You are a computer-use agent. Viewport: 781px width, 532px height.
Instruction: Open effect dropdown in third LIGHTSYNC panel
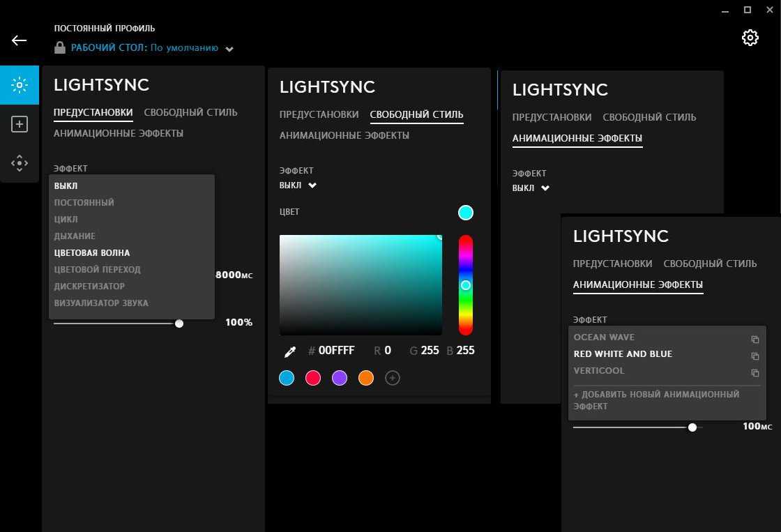(531, 188)
